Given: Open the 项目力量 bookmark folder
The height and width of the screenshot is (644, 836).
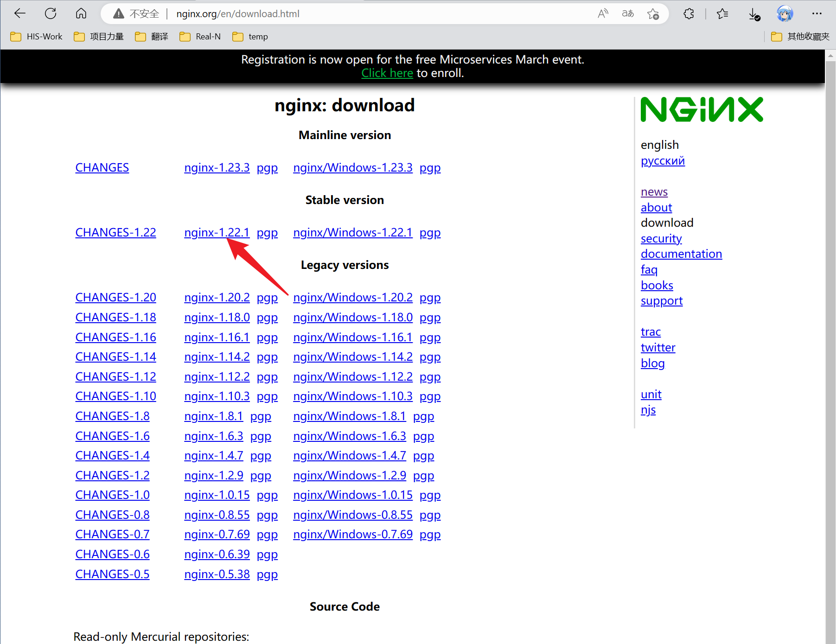Looking at the screenshot, I should (99, 37).
